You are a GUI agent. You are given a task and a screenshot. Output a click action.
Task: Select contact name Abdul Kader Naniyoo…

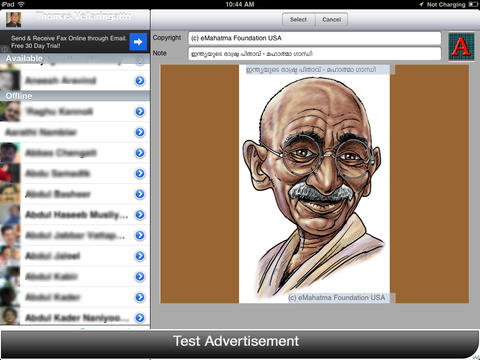pos(77,318)
